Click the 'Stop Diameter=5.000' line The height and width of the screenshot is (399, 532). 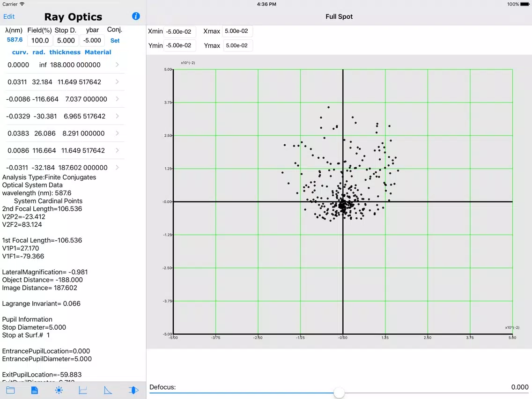point(34,327)
